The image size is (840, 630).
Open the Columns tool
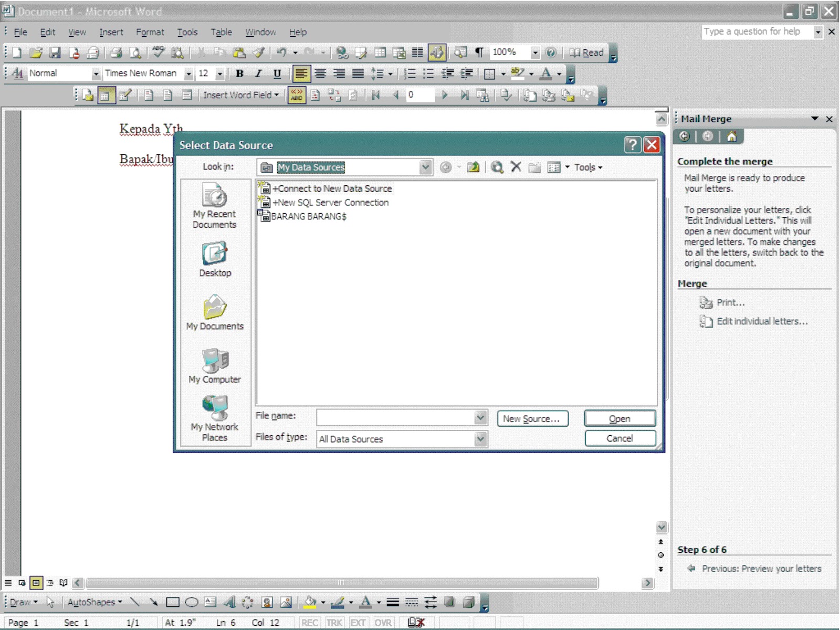417,52
